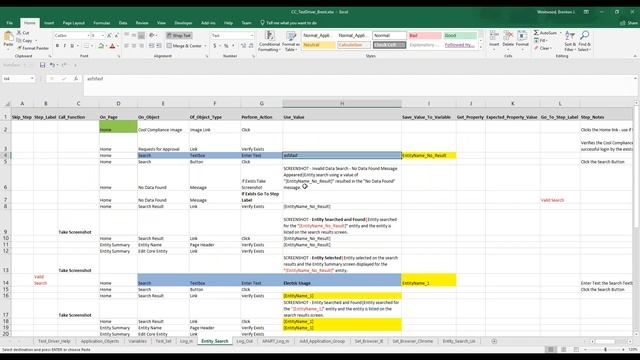Apply the Neutral cell style

[319, 45]
